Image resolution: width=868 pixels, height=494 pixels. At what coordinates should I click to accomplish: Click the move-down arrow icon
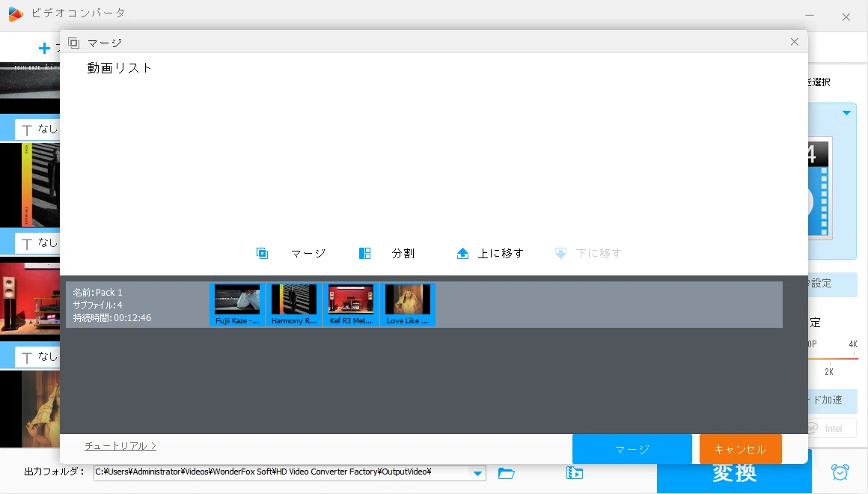[x=560, y=254]
